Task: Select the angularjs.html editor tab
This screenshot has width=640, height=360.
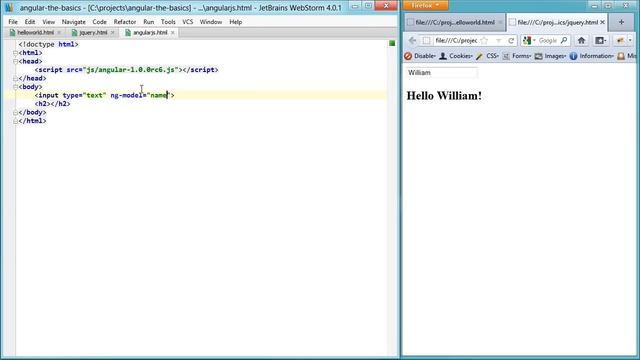Action: [x=150, y=32]
